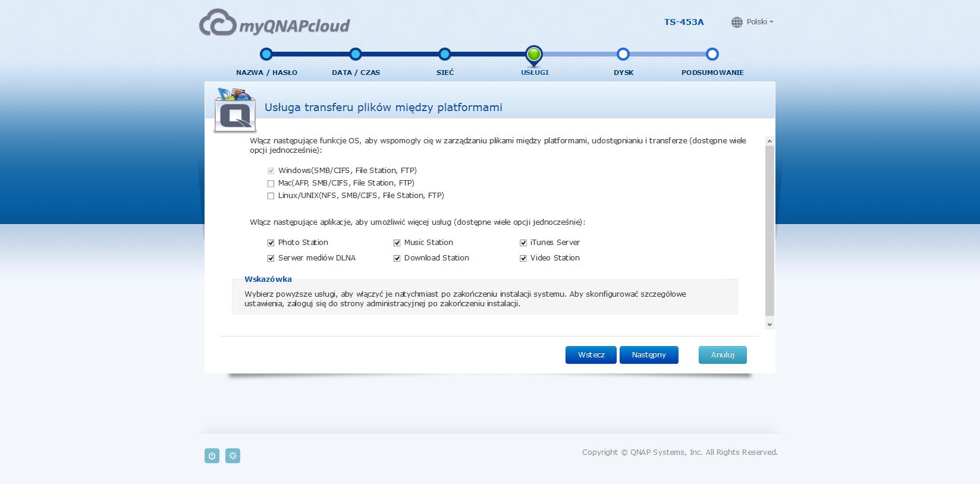Viewport: 980px width, 484px height.
Task: Click the Anuluj button
Action: pyautogui.click(x=723, y=355)
